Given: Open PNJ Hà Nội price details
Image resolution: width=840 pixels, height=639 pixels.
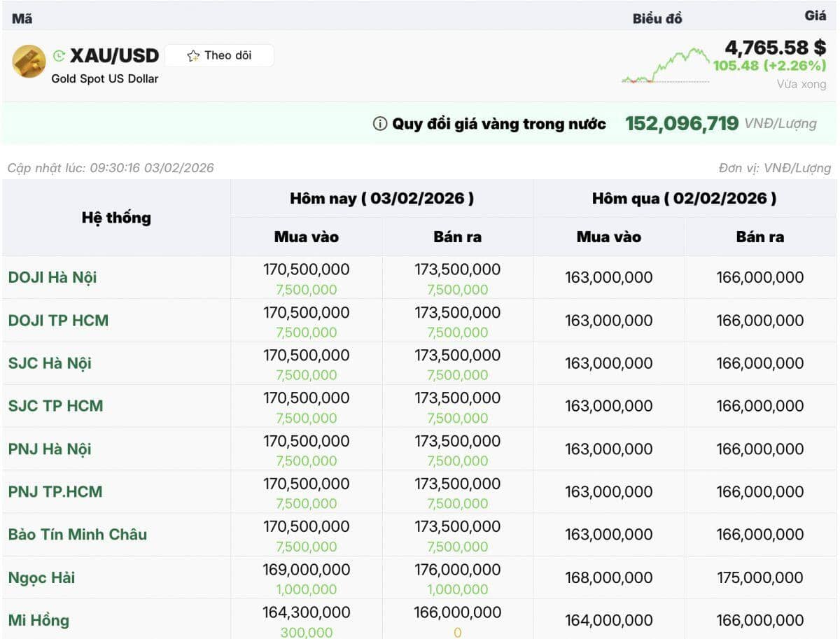Looking at the screenshot, I should (x=50, y=449).
